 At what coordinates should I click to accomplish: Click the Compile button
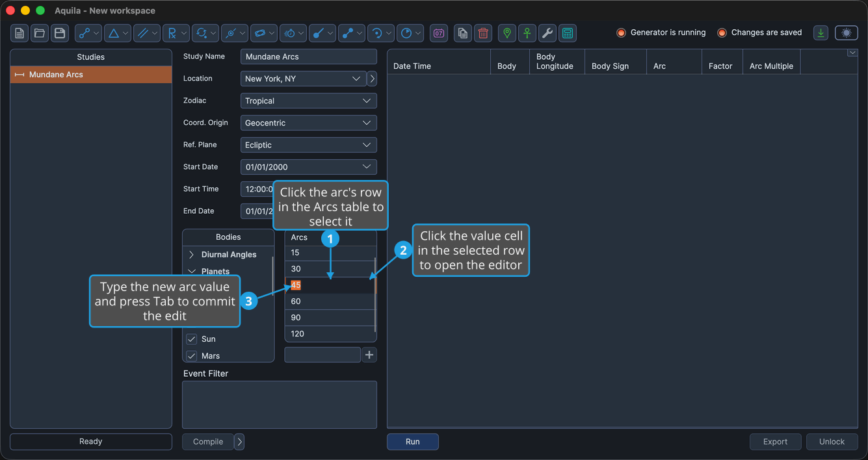[208, 442]
